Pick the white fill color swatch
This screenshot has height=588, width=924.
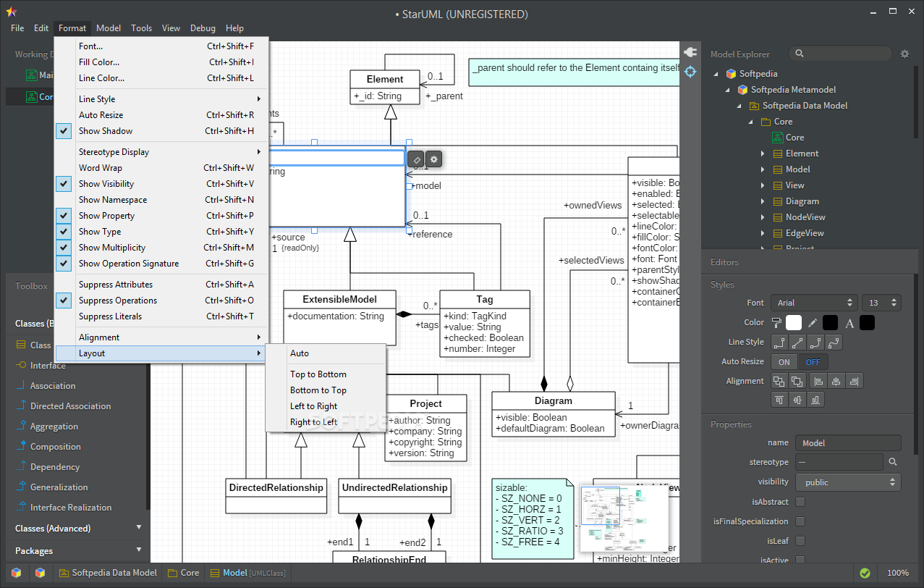(794, 322)
